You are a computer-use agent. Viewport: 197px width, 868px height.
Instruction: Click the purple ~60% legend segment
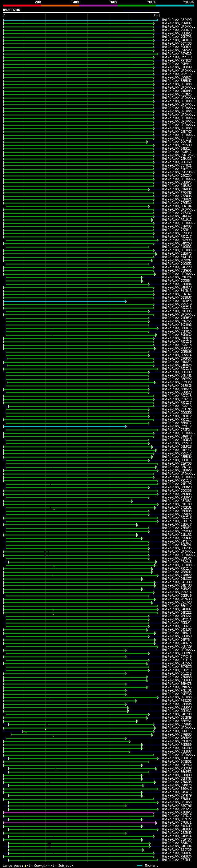pyautogui.click(x=99, y=6)
